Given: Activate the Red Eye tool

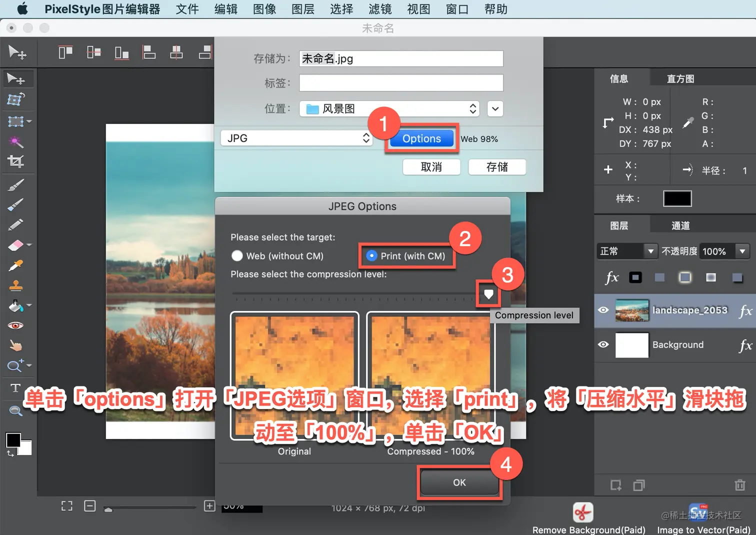Looking at the screenshot, I should [15, 325].
